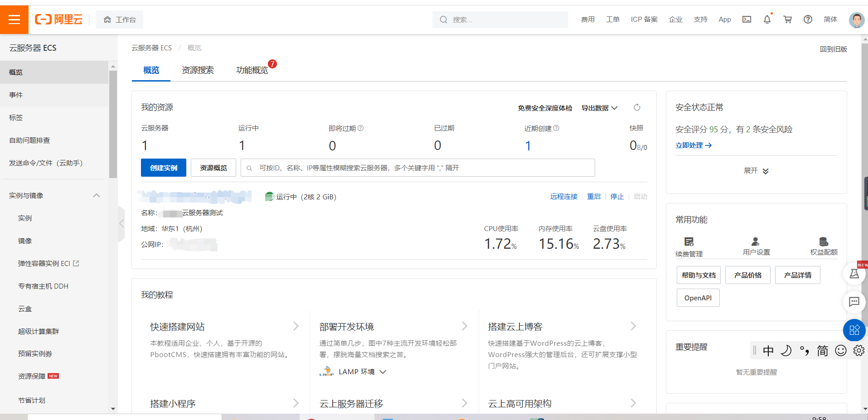Image resolution: width=868 pixels, height=420 pixels.
Task: Open the shopping cart icon
Action: pyautogui.click(x=788, y=19)
